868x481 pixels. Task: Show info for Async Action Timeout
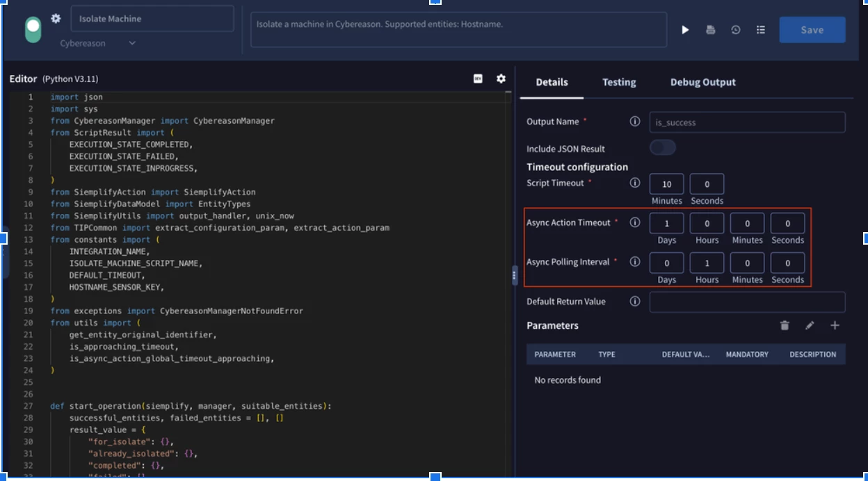click(x=634, y=222)
